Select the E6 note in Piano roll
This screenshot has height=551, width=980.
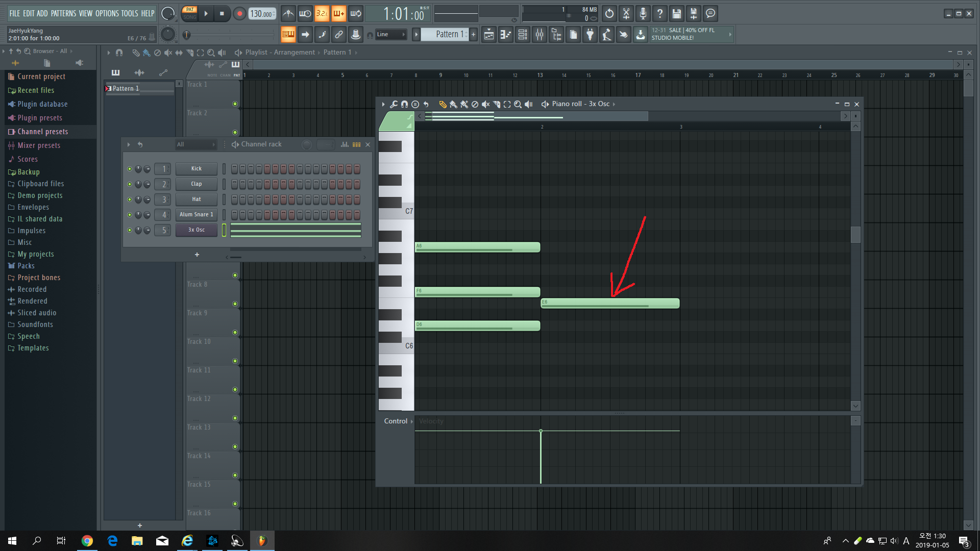tap(610, 304)
